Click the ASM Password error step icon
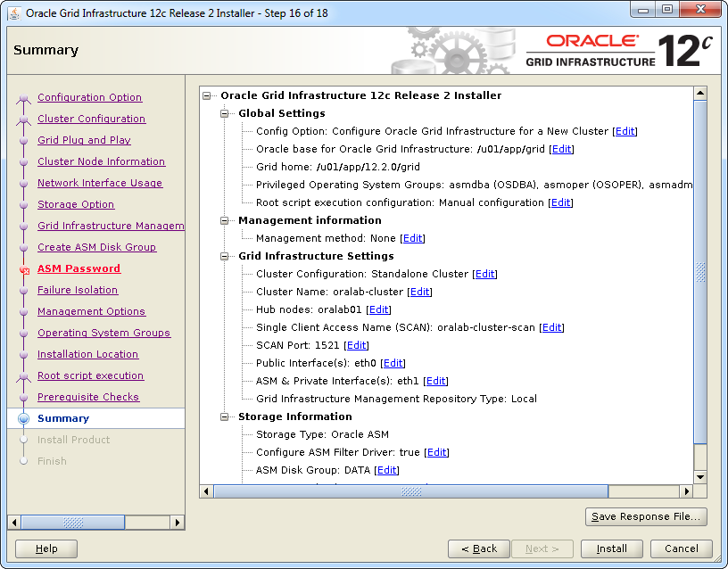This screenshot has width=728, height=569. tap(24, 269)
